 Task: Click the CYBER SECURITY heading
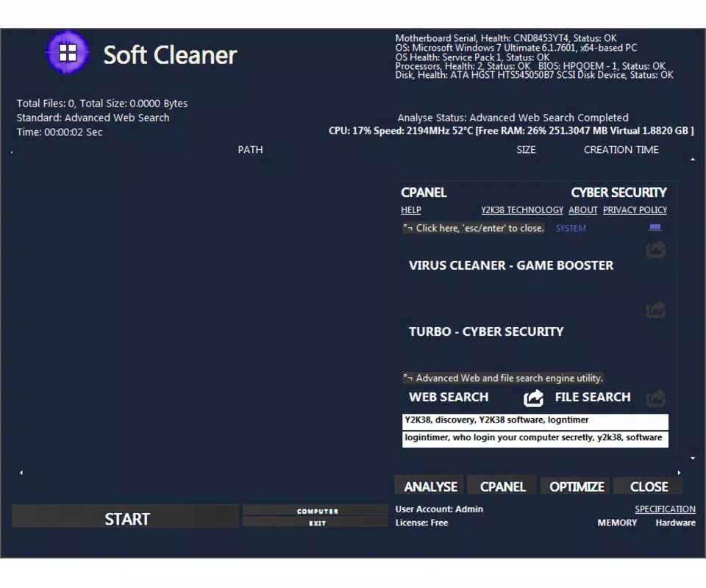click(618, 193)
